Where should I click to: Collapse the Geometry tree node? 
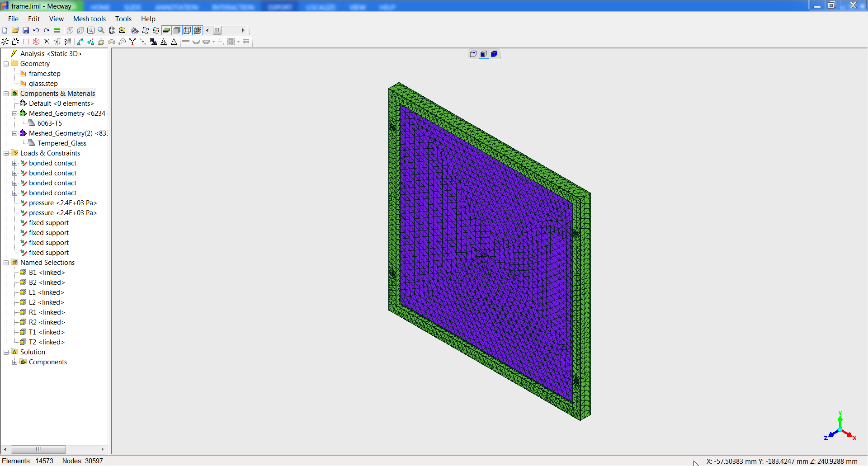[x=6, y=64]
